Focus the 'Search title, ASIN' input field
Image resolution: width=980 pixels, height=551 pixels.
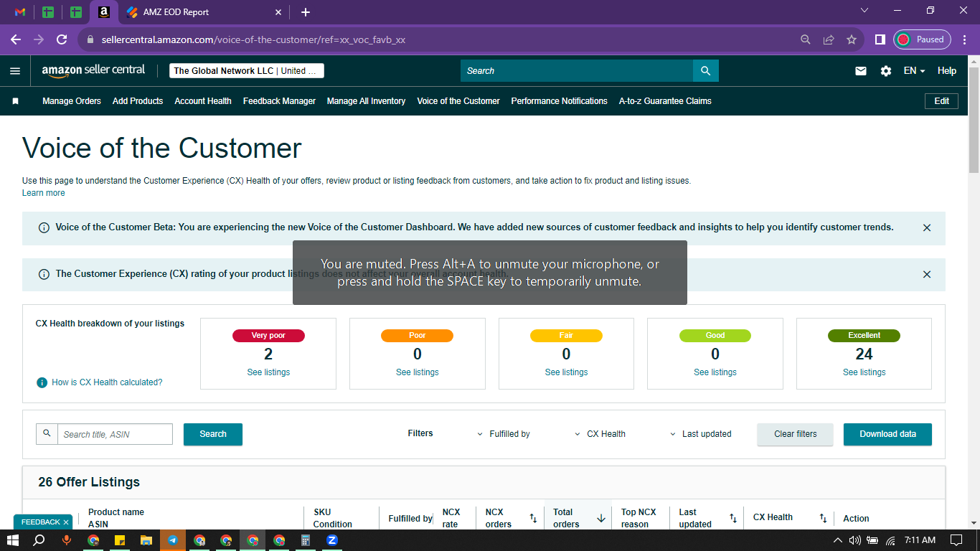[115, 434]
